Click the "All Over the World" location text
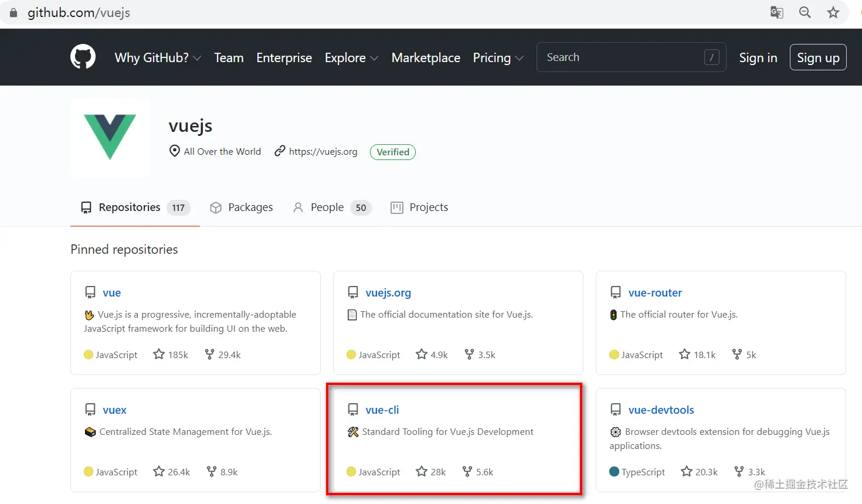 [x=222, y=151]
